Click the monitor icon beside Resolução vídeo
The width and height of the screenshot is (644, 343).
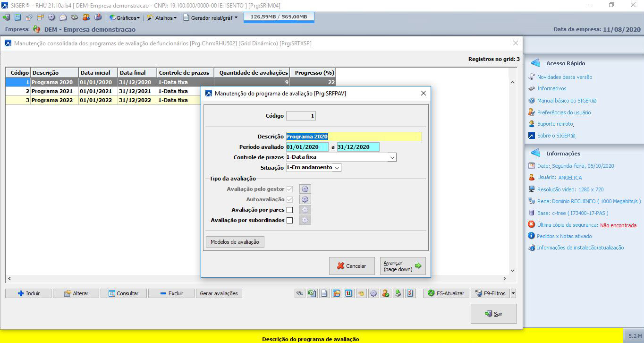tap(532, 189)
